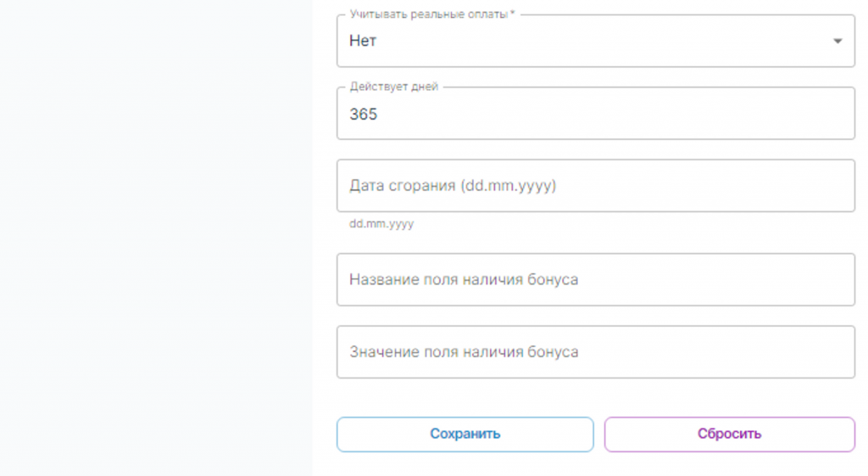The width and height of the screenshot is (868, 476).
Task: Focus the Название поля наличия бонуса field
Action: pyautogui.click(x=596, y=280)
